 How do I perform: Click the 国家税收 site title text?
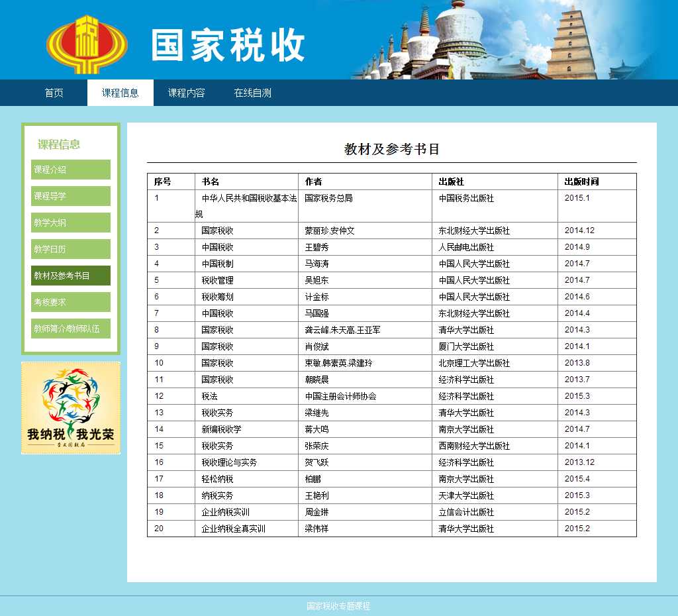(x=228, y=46)
